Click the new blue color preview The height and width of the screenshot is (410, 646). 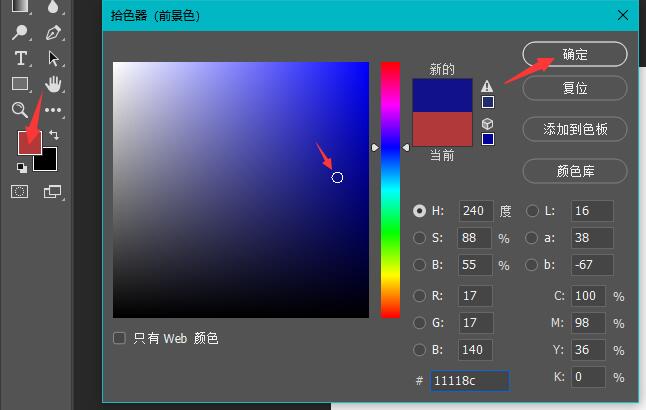click(442, 95)
